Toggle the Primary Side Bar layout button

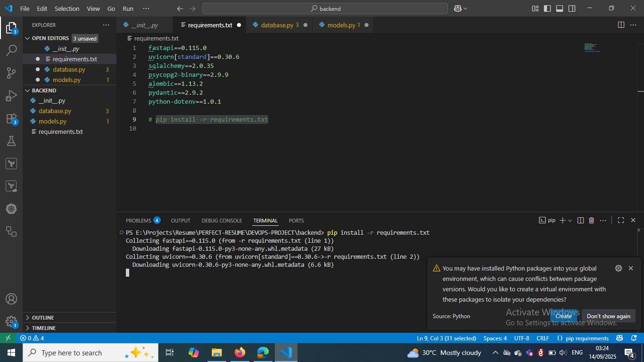click(x=547, y=8)
